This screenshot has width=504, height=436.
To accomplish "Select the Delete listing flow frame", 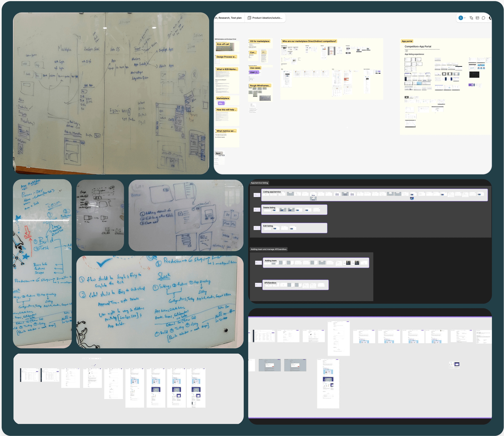I will [269, 208].
